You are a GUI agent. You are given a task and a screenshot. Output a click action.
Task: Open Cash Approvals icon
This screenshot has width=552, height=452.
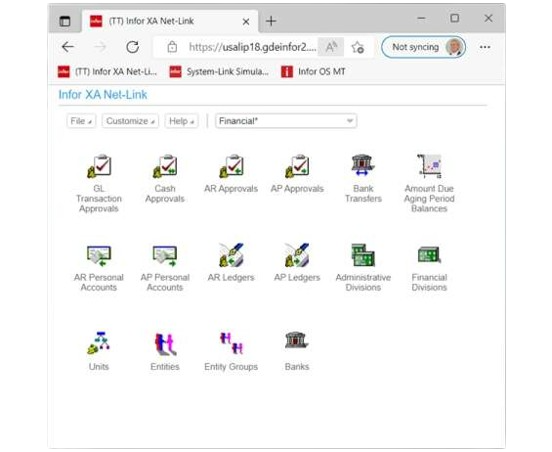tap(165, 166)
